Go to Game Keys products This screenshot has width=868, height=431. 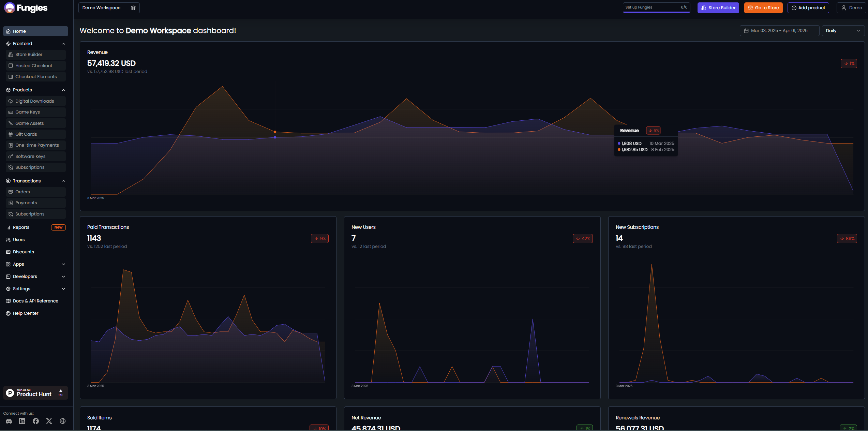coord(36,112)
